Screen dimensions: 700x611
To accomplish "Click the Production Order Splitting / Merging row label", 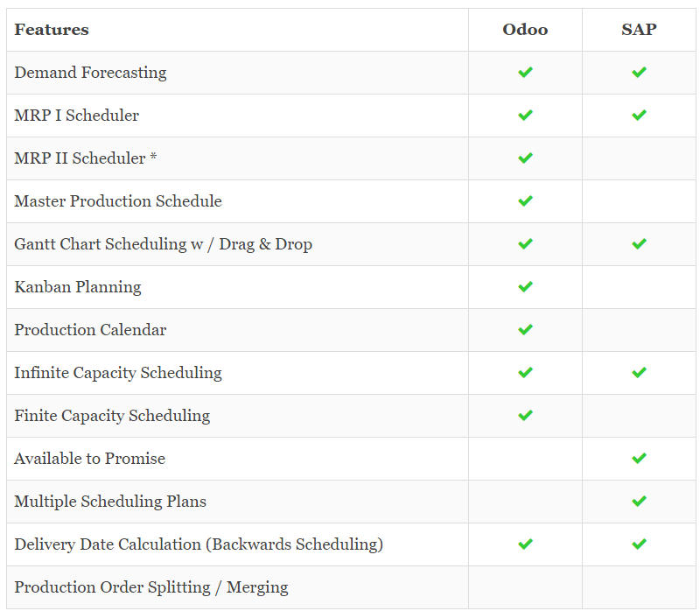I will [150, 587].
